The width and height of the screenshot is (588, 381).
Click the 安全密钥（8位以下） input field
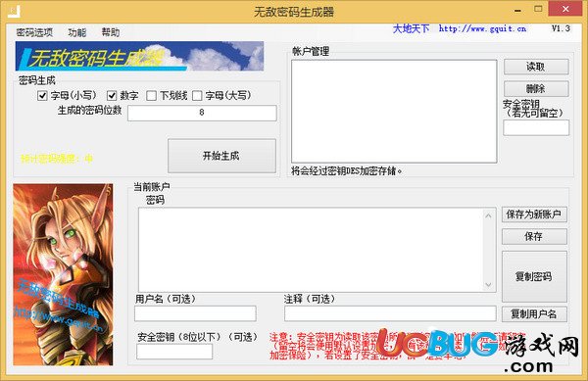click(174, 352)
